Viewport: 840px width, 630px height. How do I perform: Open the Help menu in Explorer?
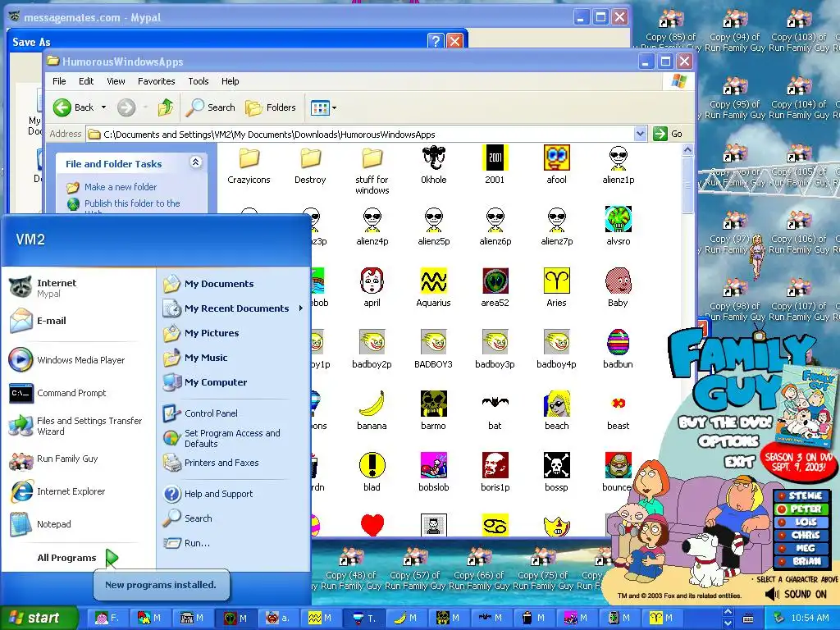coord(231,81)
